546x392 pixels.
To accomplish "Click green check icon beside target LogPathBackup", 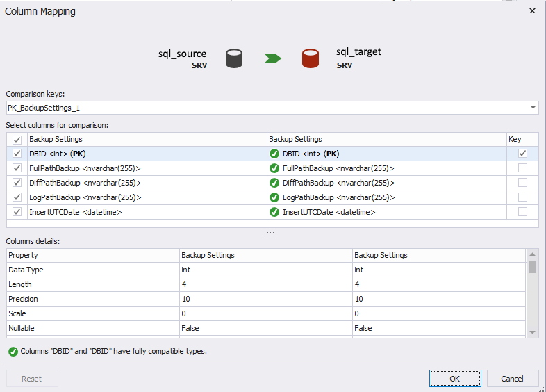I will [274, 197].
